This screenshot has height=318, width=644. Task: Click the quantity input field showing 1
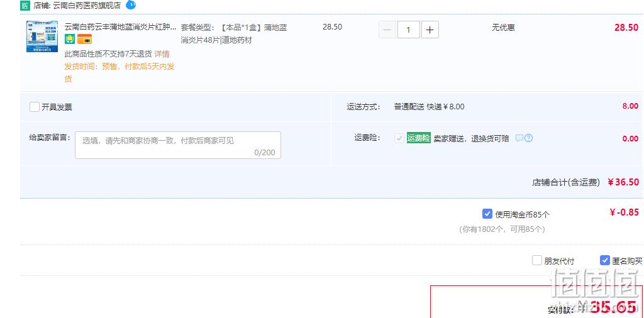(x=409, y=30)
